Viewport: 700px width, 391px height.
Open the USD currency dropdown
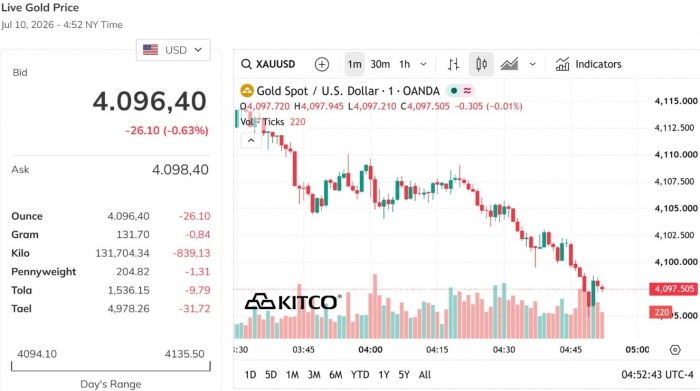173,50
